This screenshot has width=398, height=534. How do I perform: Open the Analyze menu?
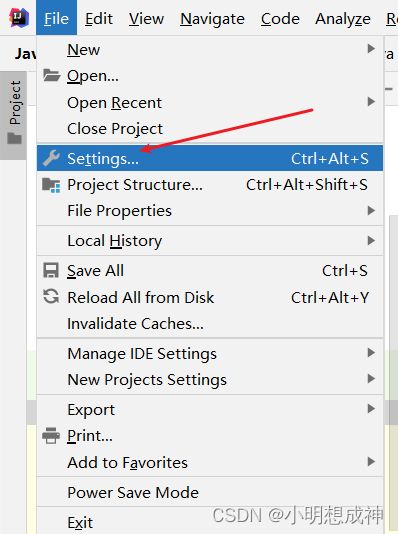click(x=343, y=18)
